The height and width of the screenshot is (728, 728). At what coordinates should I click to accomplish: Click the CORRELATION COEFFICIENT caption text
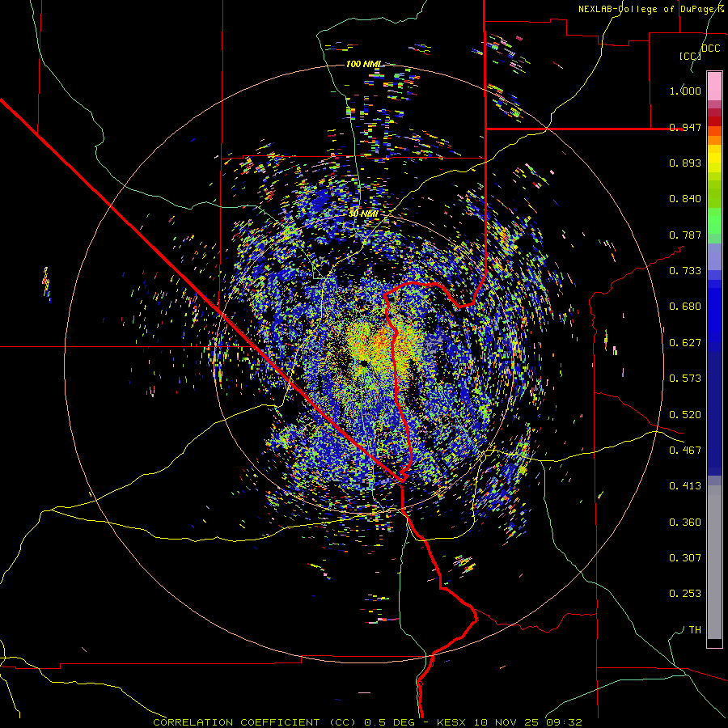pos(236,722)
